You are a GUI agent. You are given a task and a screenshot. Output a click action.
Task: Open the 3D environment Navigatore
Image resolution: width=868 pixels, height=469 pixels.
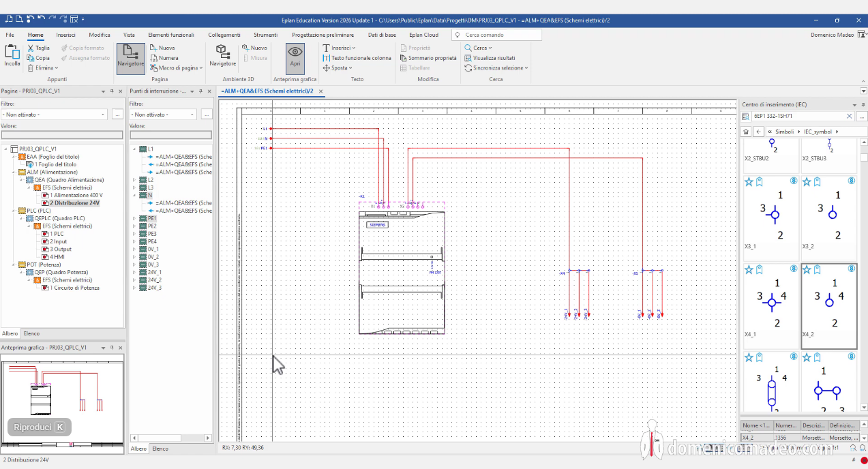(x=222, y=56)
